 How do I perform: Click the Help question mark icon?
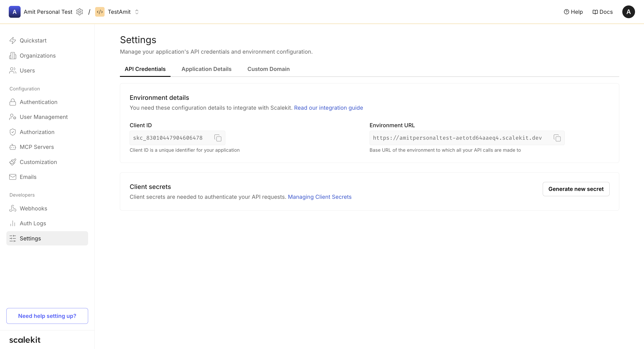[566, 12]
